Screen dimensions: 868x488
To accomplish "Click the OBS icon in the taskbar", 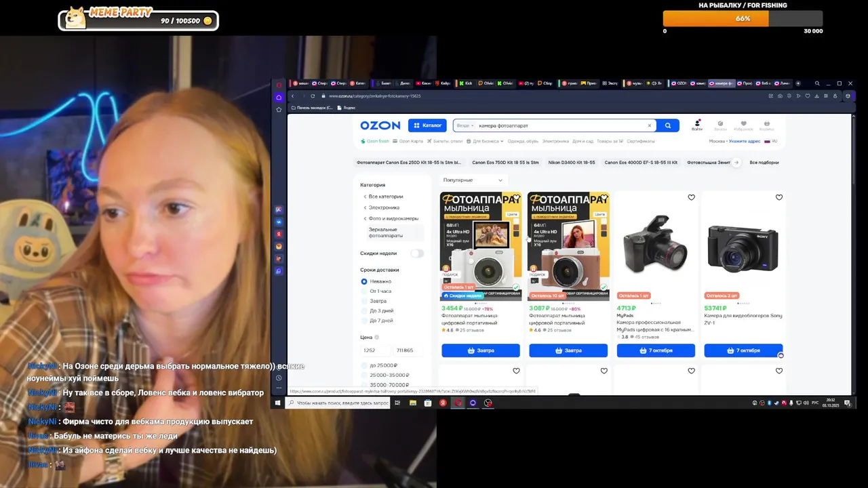I will point(488,403).
